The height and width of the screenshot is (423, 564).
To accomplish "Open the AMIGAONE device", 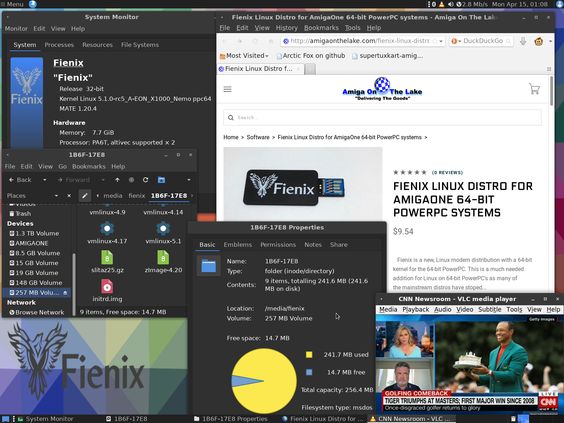I will (x=29, y=243).
